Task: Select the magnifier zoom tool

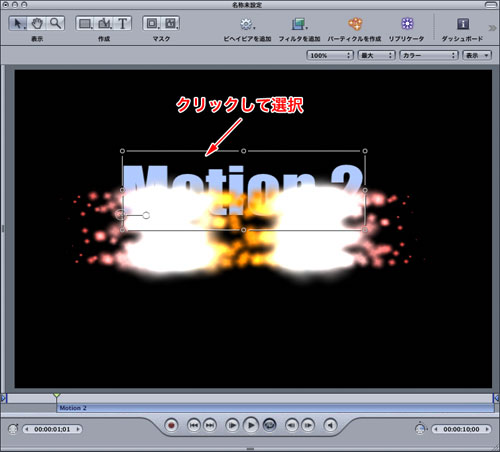Action: coord(55,23)
